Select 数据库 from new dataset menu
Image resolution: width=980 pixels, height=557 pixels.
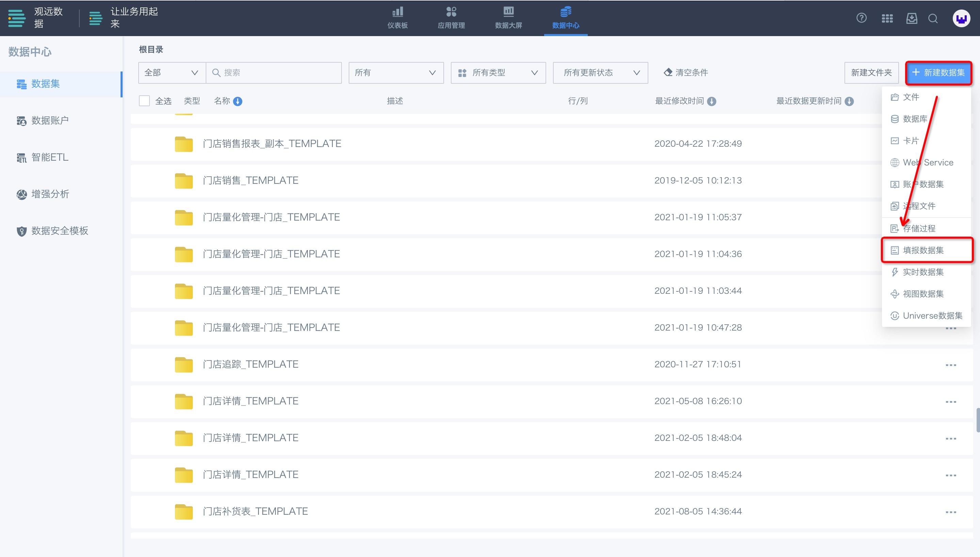(926, 119)
